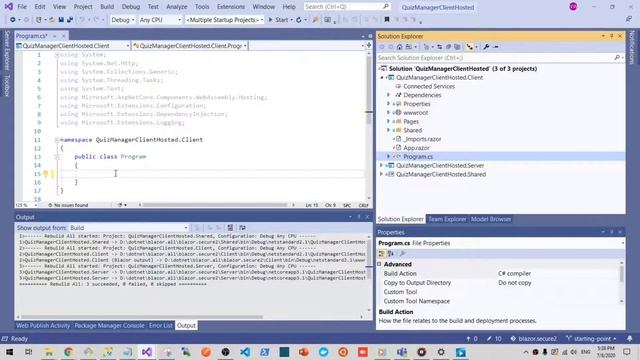Viewport: 640px width, 360px height.
Task: Collapse the namespace block on line 11
Action: coord(57,140)
